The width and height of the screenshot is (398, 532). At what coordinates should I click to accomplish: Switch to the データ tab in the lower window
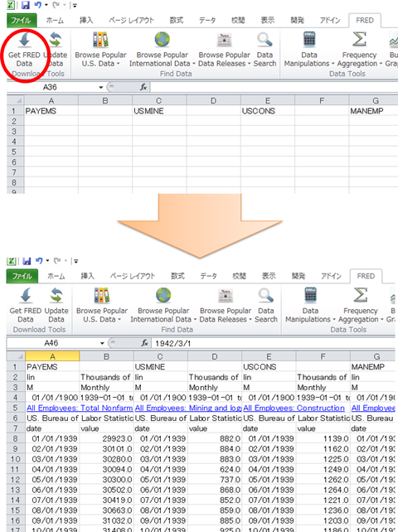(x=208, y=276)
